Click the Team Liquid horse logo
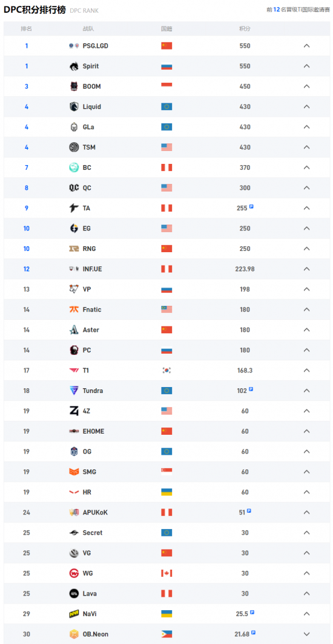Screen dimensions: 333x644 (74, 107)
